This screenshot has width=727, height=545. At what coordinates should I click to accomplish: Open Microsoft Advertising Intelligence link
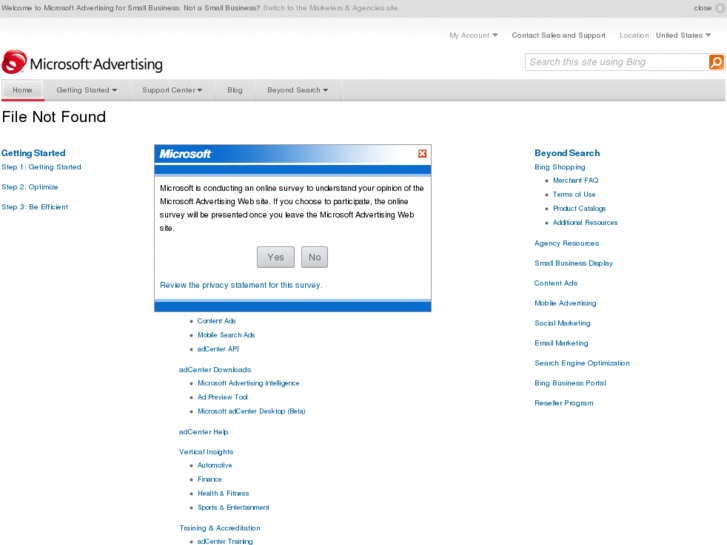[249, 383]
